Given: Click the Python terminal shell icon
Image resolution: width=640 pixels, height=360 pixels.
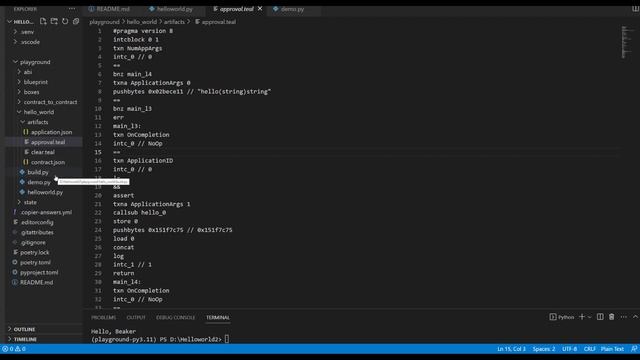Looking at the screenshot, I should pyautogui.click(x=553, y=317).
